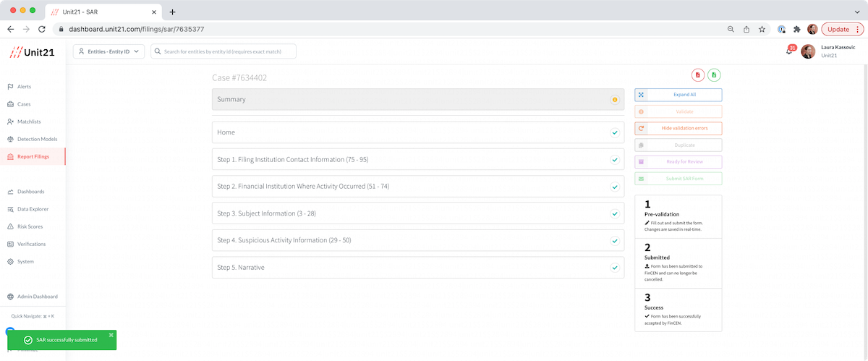Click Hide validation errors button
Image resolution: width=868 pixels, height=361 pixels.
pyautogui.click(x=678, y=128)
